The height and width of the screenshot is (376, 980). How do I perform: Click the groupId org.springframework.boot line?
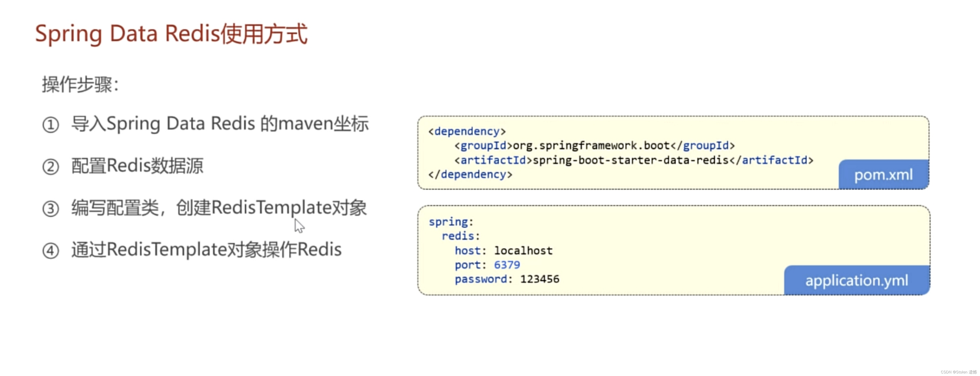click(x=594, y=145)
